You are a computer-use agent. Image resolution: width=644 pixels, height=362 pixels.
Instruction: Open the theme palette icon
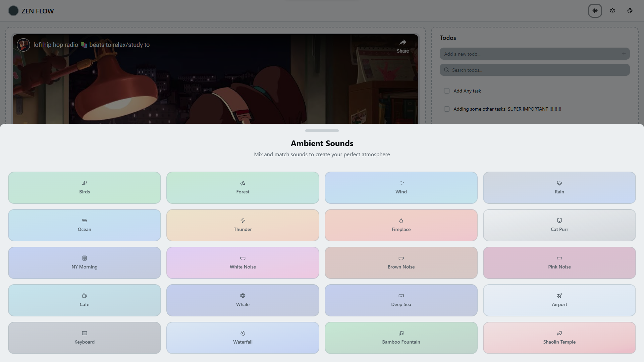coord(630,11)
